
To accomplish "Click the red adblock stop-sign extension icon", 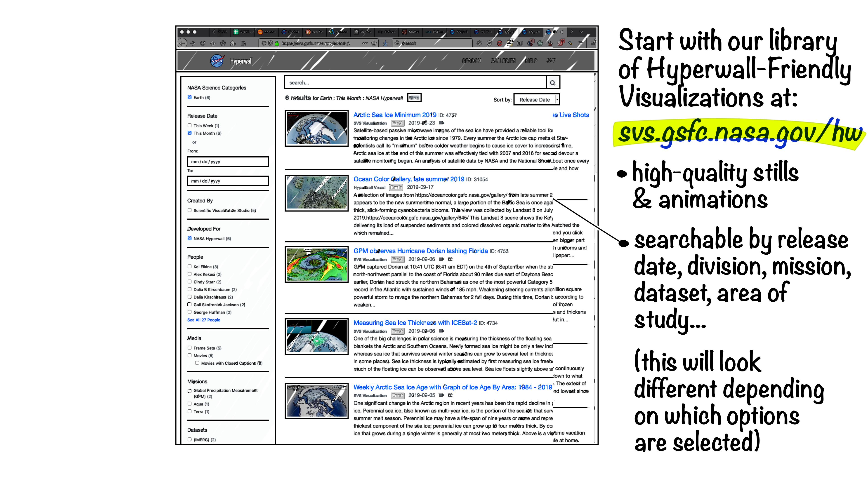I will pyautogui.click(x=499, y=43).
